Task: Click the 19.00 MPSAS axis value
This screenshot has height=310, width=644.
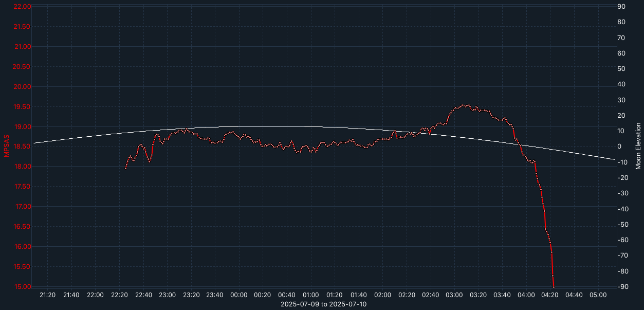Action: (22, 127)
